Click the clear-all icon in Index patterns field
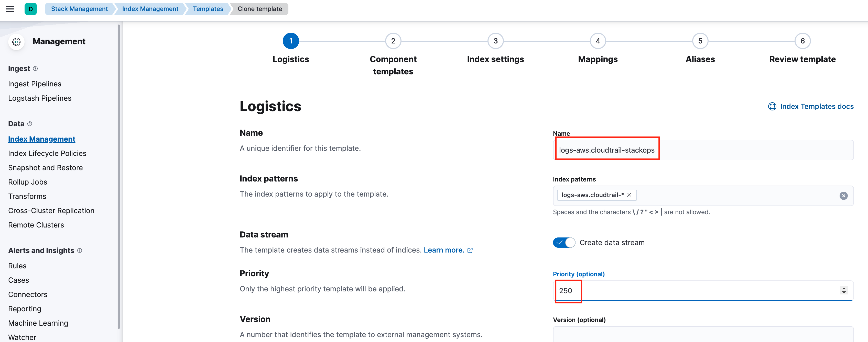 point(843,196)
